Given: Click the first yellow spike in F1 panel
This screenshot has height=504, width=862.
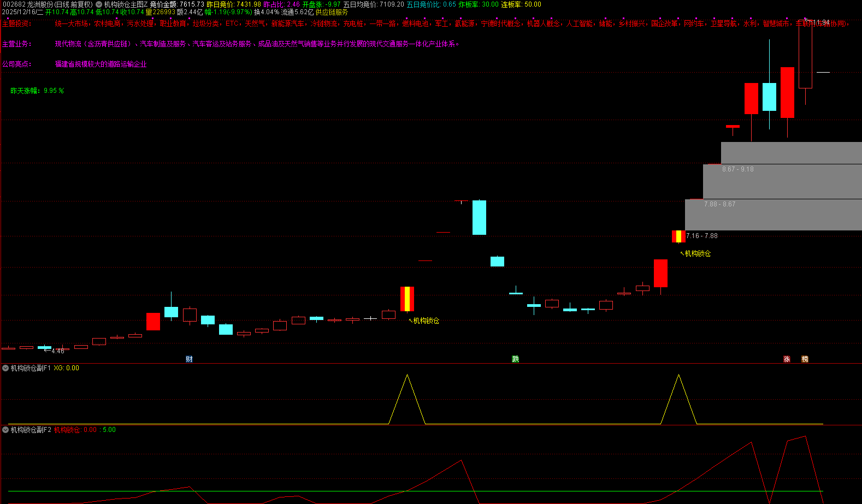Looking at the screenshot, I should coord(407,399).
